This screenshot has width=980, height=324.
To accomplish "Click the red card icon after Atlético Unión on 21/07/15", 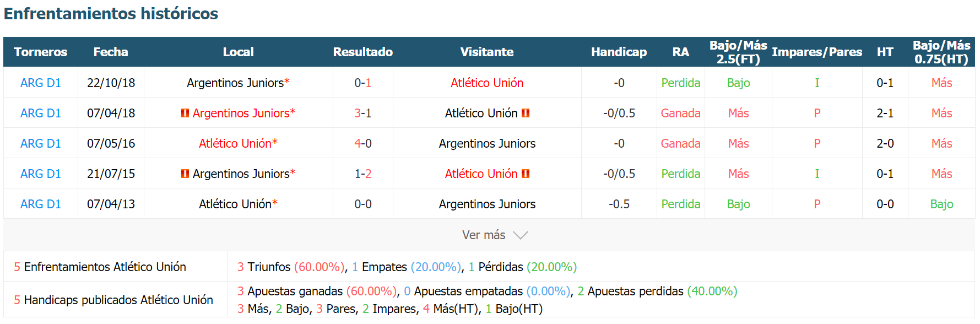I will 526,174.
